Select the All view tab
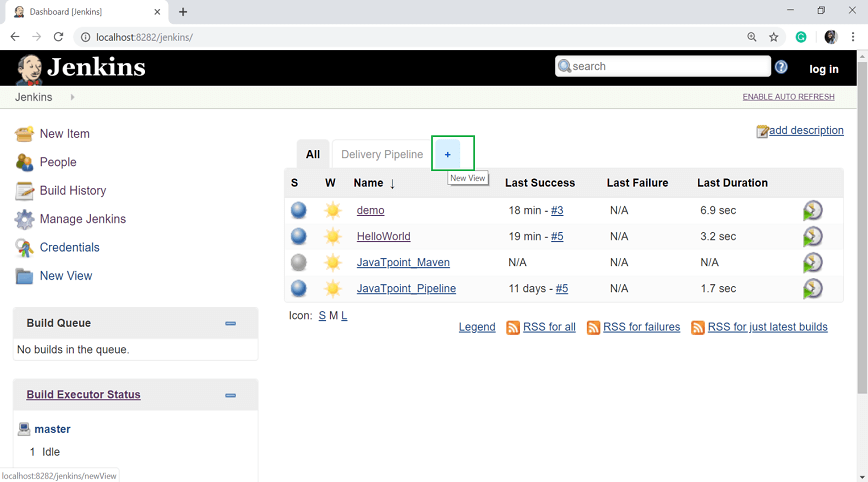 pos(313,154)
